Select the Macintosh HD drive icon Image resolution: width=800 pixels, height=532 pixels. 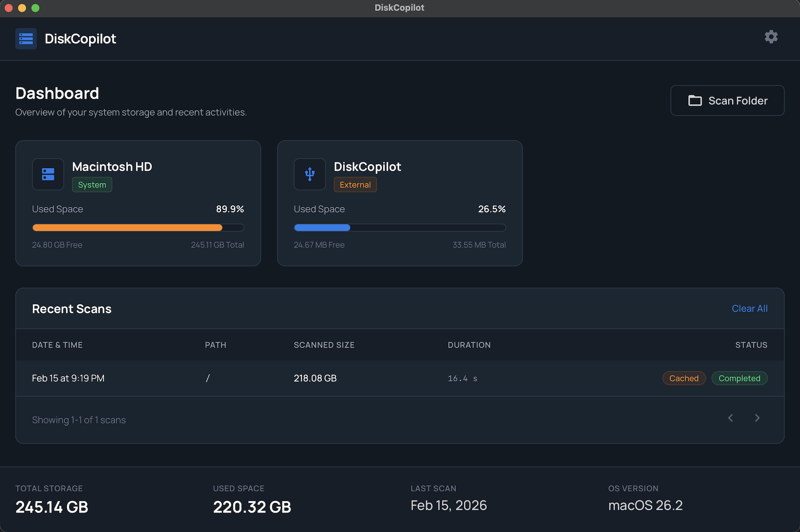pos(47,174)
